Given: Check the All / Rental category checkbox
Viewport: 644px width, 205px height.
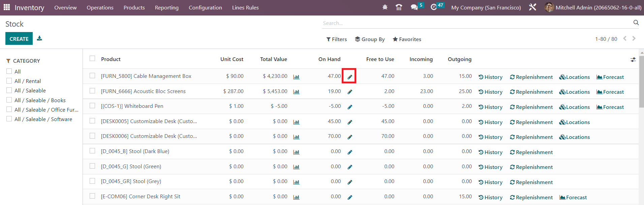Looking at the screenshot, I should pyautogui.click(x=9, y=81).
